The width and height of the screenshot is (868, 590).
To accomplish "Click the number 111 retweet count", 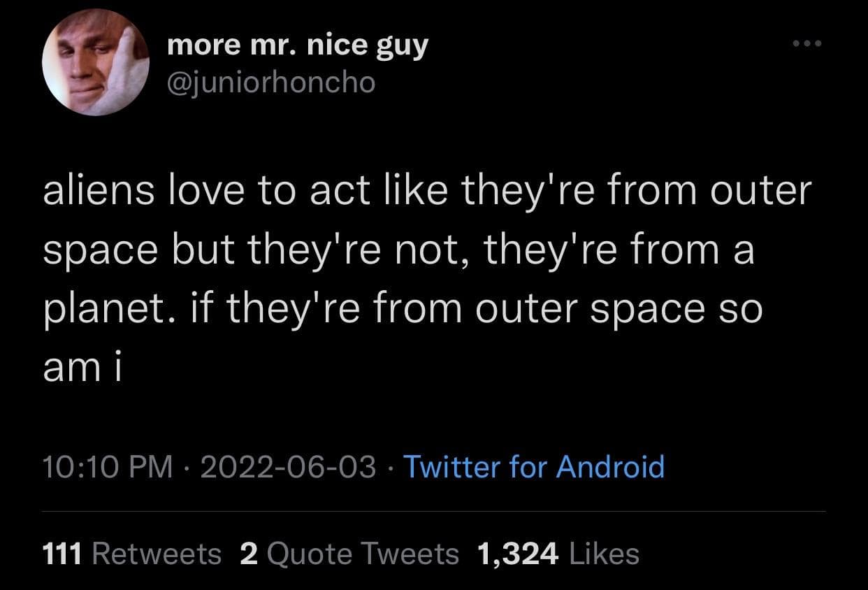I will pos(63,554).
